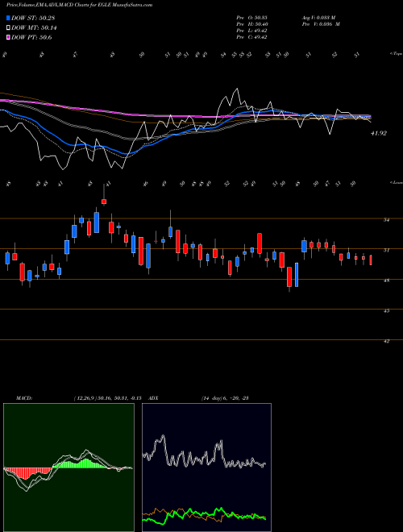
Task: Select the 'DOW MT: 50.14' legend text
Action: tap(34, 28)
